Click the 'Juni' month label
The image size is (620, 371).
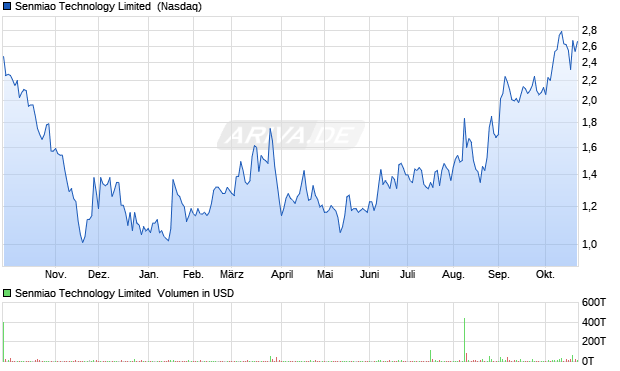point(369,274)
